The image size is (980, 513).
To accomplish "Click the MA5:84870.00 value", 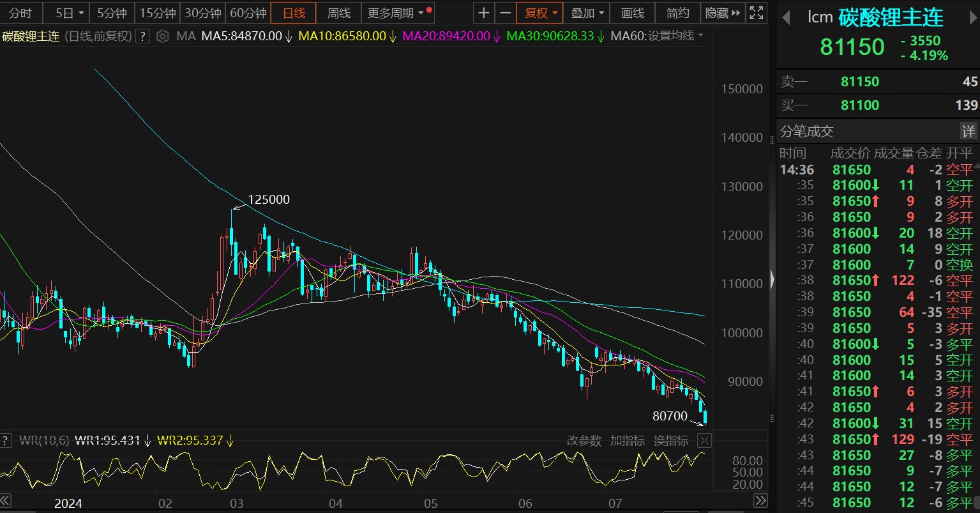I will click(x=242, y=36).
